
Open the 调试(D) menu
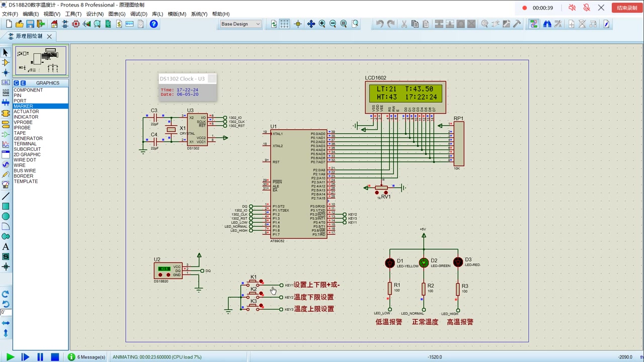pyautogui.click(x=139, y=14)
